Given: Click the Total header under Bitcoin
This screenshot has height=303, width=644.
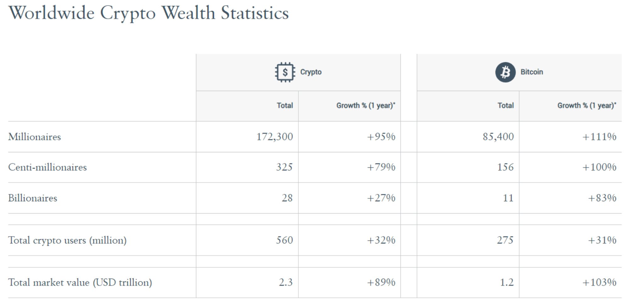Looking at the screenshot, I should tap(505, 106).
